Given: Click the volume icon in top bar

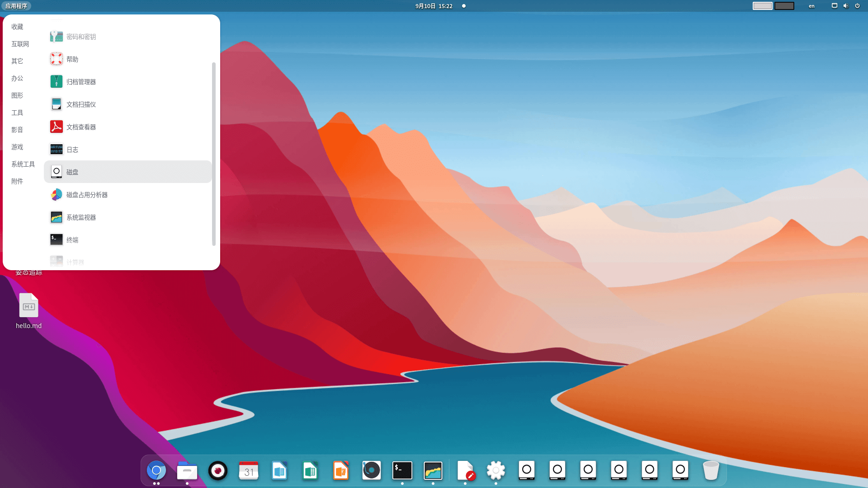Looking at the screenshot, I should pyautogui.click(x=845, y=6).
